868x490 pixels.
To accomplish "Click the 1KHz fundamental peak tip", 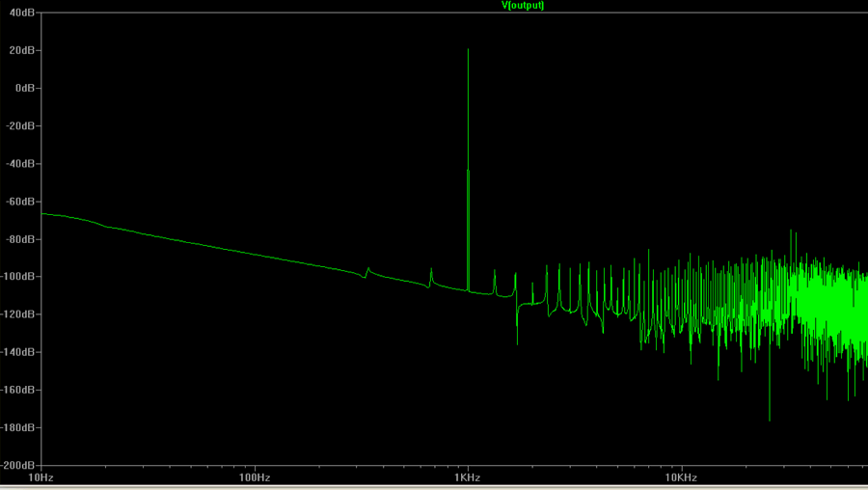I will 469,50.
